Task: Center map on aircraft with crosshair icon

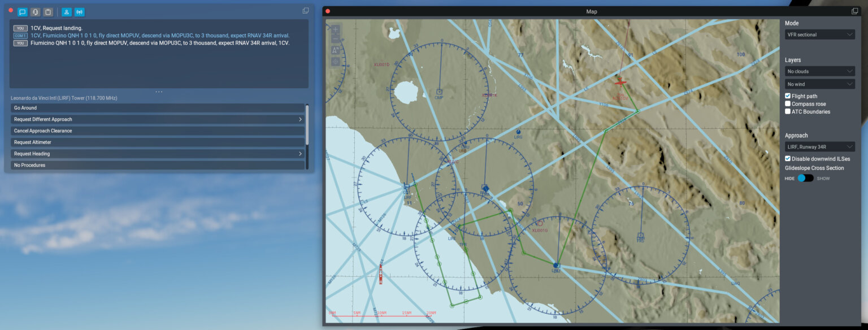Action: (x=335, y=61)
